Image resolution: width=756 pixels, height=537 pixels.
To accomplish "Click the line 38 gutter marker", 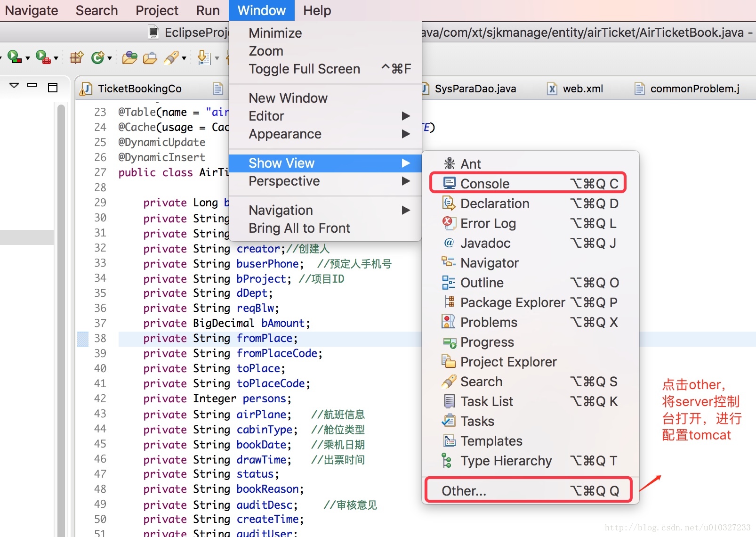I will coord(82,339).
